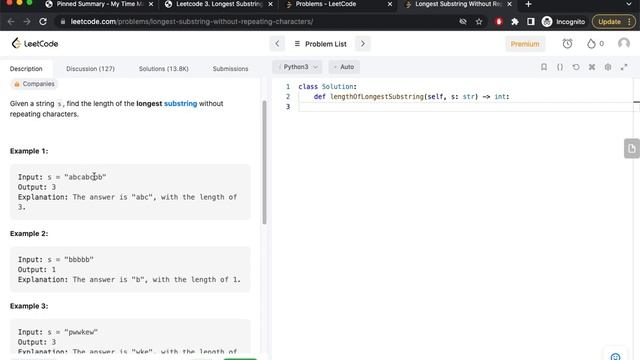Click the feedback smiley icon
640x360 pixels.
(616, 357)
